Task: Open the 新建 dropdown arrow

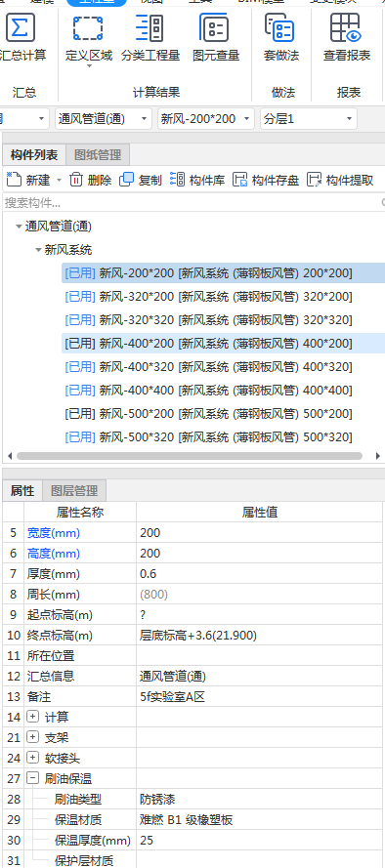Action: pos(59,181)
